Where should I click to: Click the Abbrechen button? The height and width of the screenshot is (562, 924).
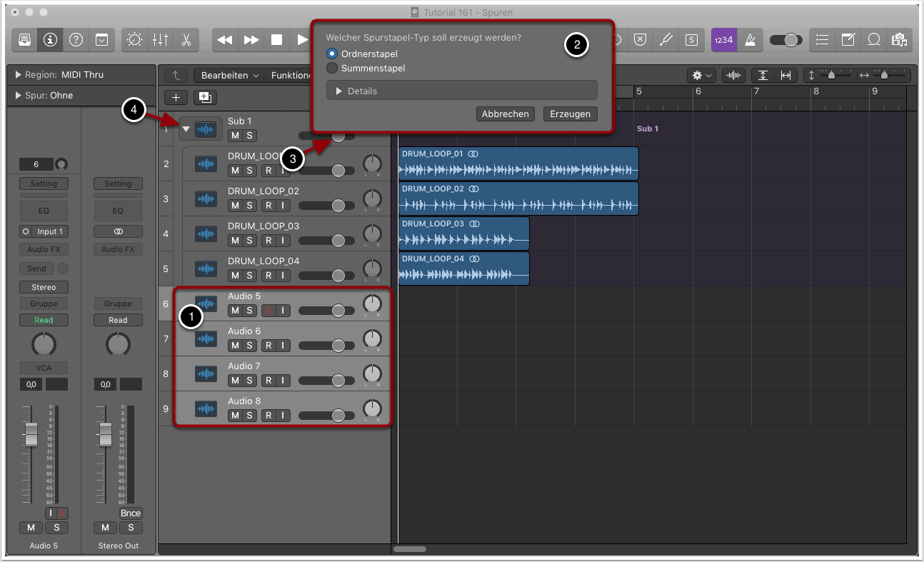pyautogui.click(x=505, y=114)
